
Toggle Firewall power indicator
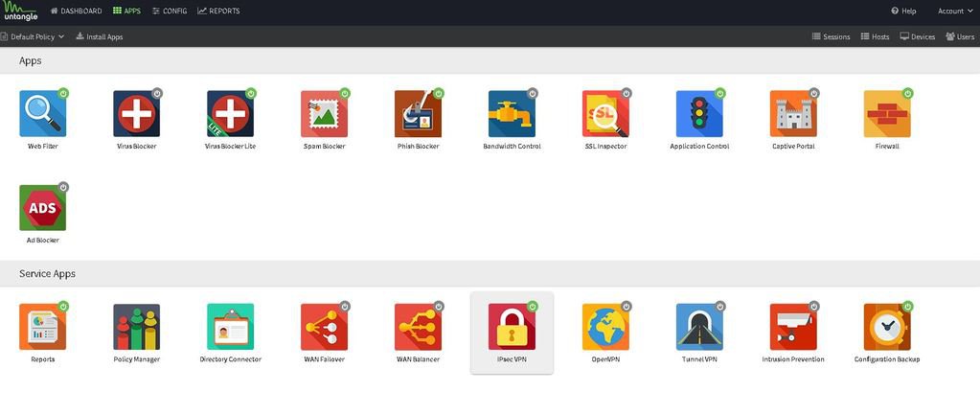(907, 93)
